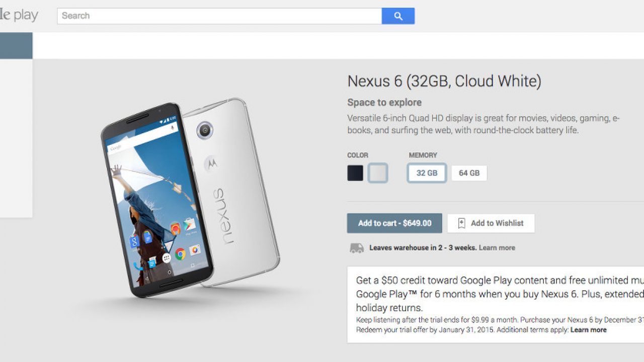The image size is (644, 362).
Task: Click the $50 Google Play credit promo box
Action: coord(496,305)
